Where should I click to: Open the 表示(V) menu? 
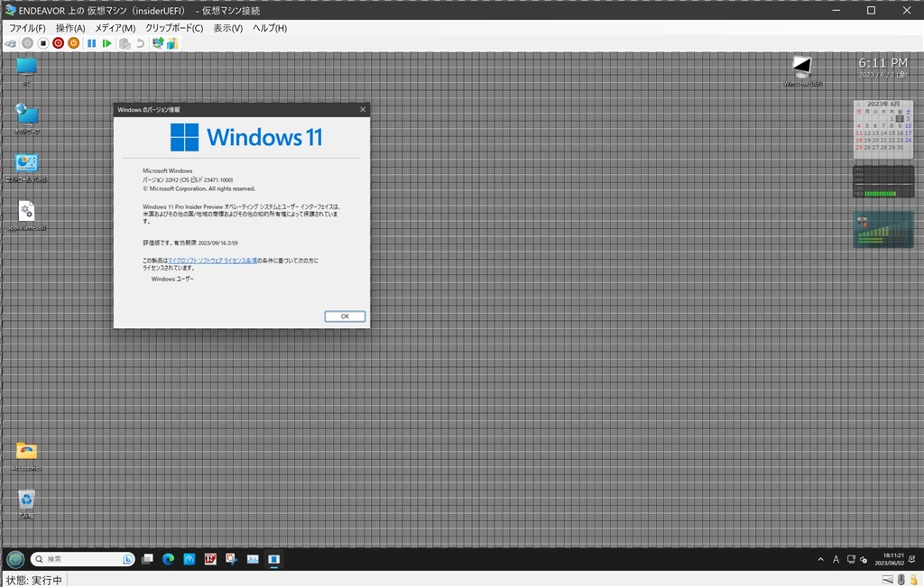227,28
